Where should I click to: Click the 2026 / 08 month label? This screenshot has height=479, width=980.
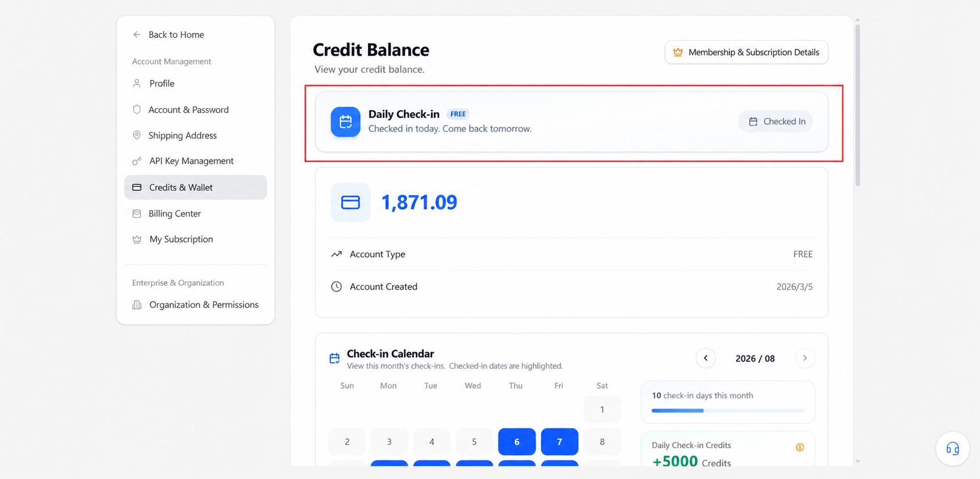(755, 359)
